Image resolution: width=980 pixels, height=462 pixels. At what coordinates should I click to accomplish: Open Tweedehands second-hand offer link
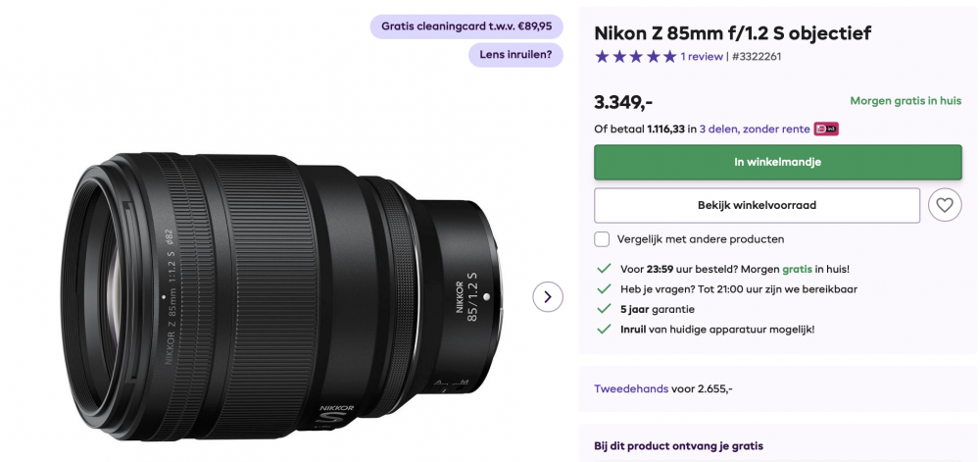(x=630, y=388)
